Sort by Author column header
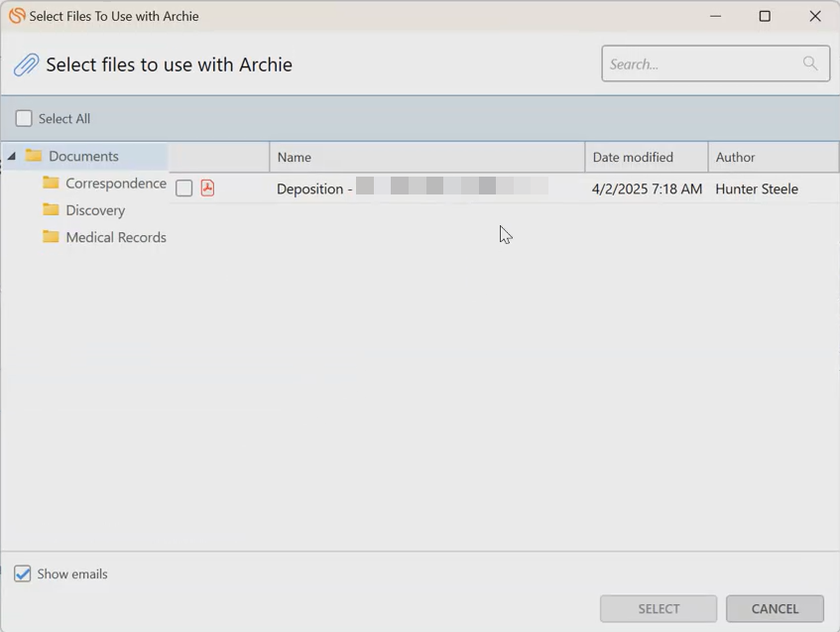The width and height of the screenshot is (840, 632). click(773, 157)
